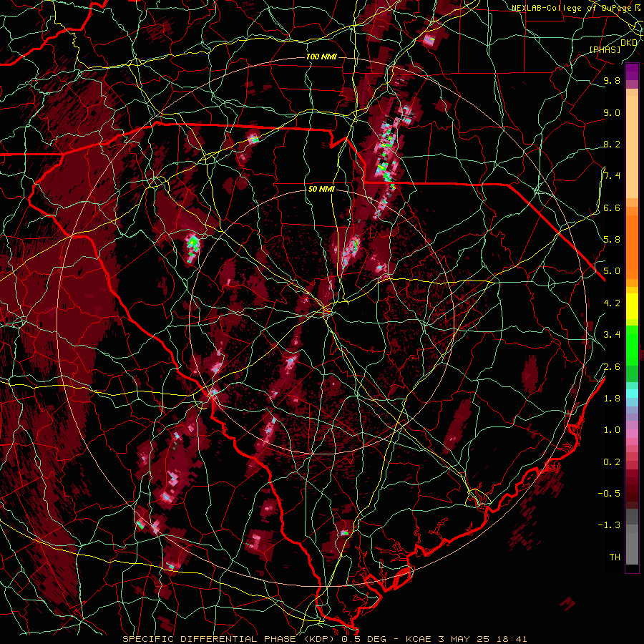This screenshot has height=644, width=644.
Task: Click the 2.6 value on the color scale
Action: click(612, 367)
